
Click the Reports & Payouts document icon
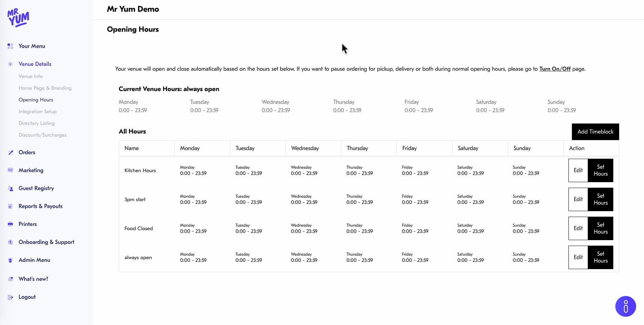[x=10, y=206]
